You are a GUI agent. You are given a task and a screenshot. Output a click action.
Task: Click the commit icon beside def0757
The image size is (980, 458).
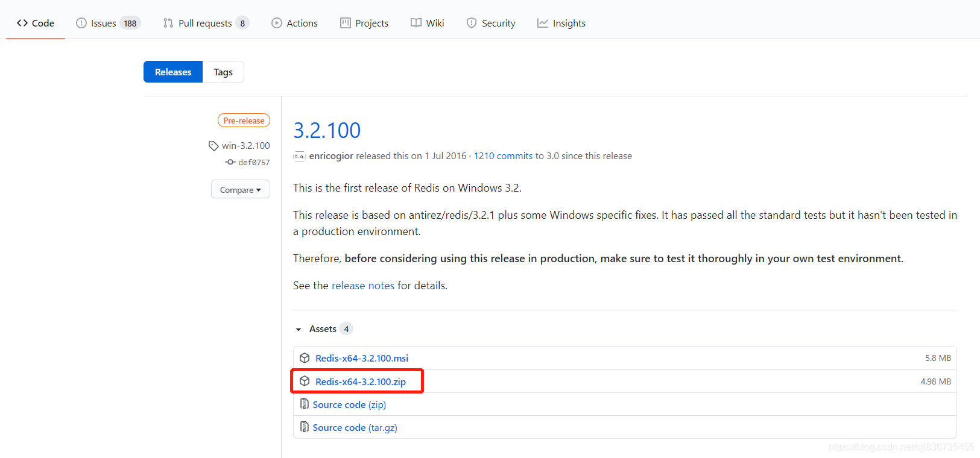pyautogui.click(x=230, y=162)
